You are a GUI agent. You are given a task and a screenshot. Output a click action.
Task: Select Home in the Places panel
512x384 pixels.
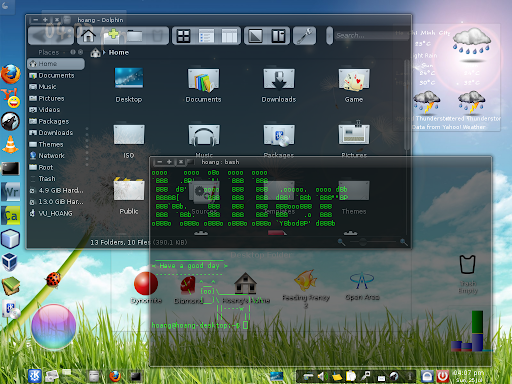tap(56, 64)
